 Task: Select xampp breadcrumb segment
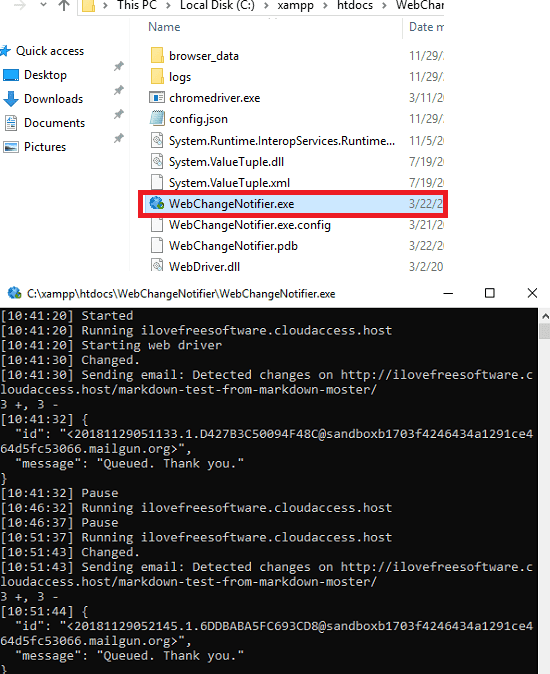click(296, 5)
